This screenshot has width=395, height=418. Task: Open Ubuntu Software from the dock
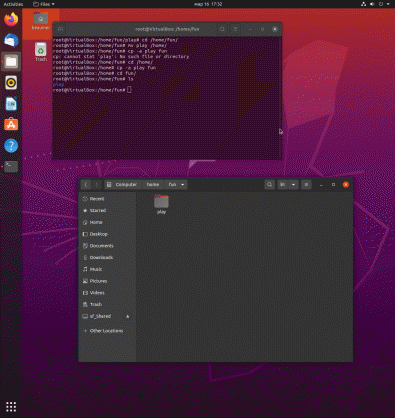[11, 125]
